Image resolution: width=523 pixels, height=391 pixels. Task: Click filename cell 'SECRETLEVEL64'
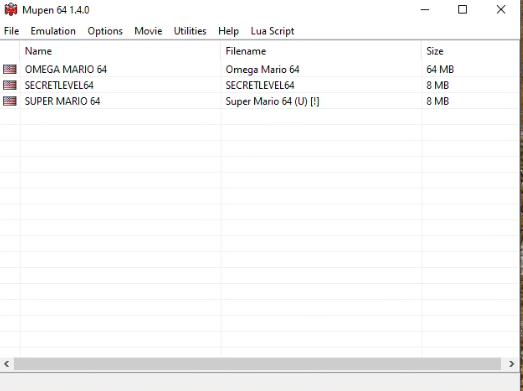[x=260, y=85]
